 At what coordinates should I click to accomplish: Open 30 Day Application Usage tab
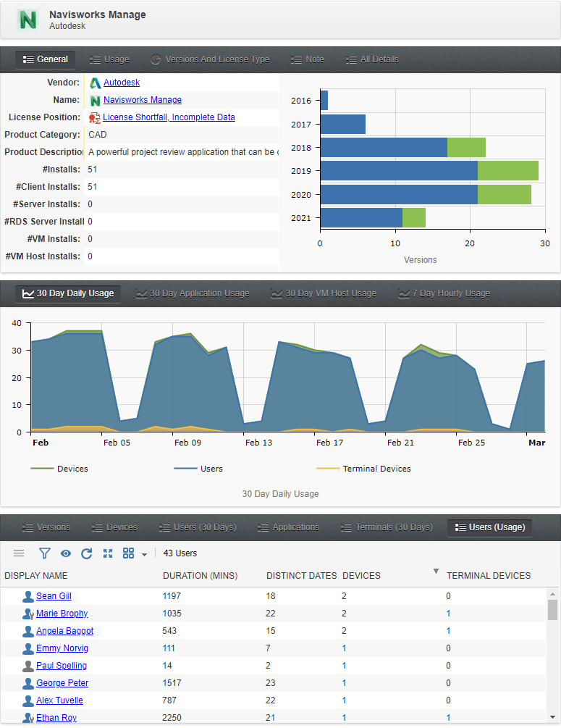point(192,293)
